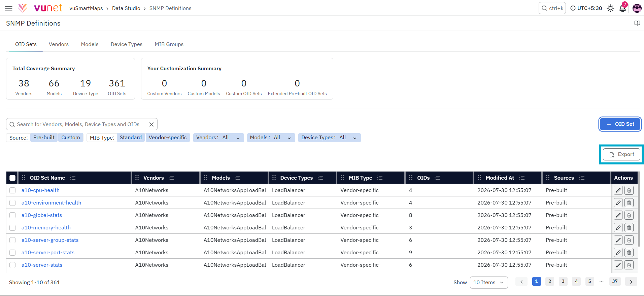This screenshot has height=296, width=644.
Task: Open the Device Types: All dropdown
Action: point(329,138)
